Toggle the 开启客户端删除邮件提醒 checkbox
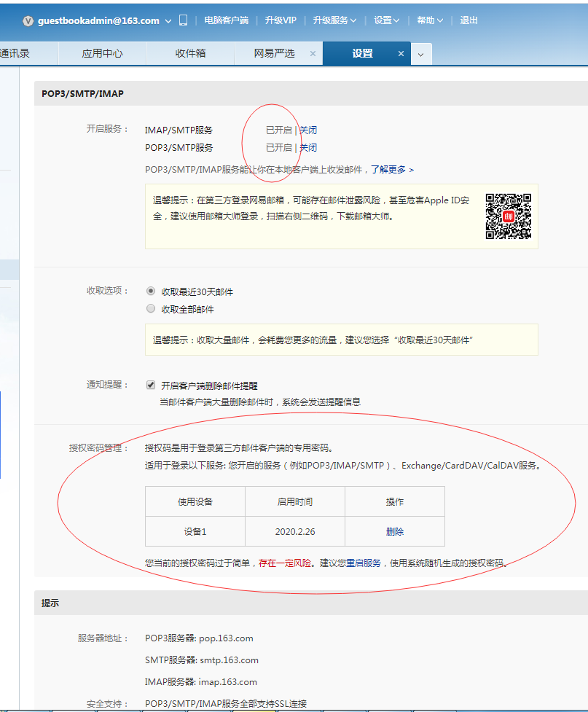Viewport: 588px width, 712px height. pos(151,386)
